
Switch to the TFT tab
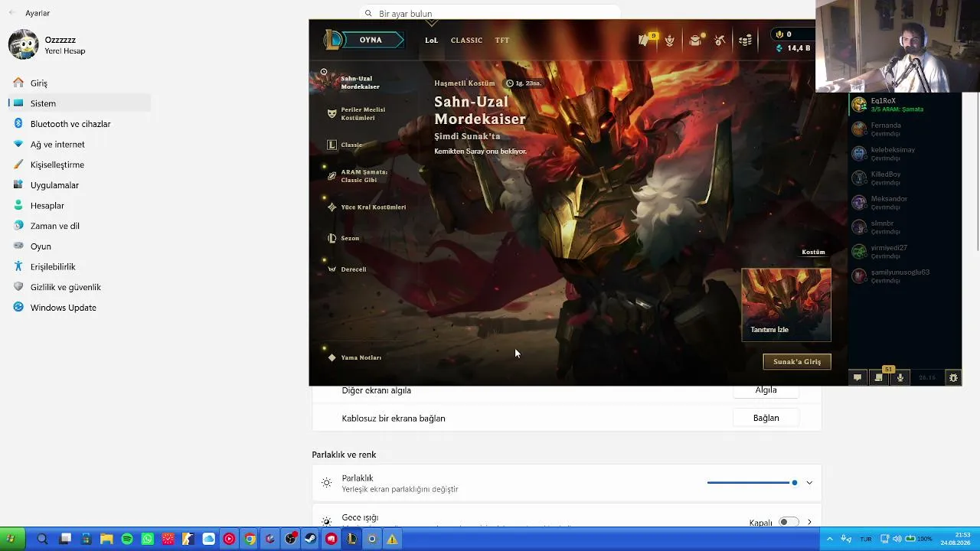[502, 40]
